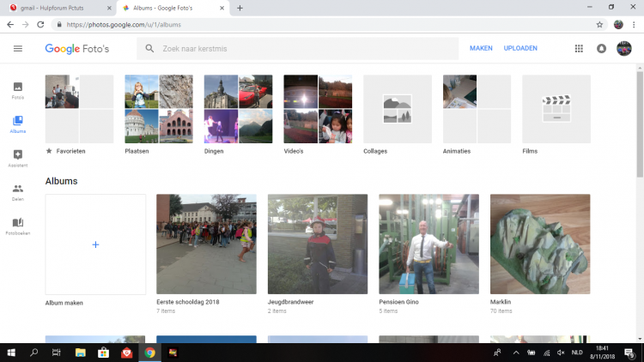The height and width of the screenshot is (362, 644).
Task: Open Delen sharing section
Action: click(x=18, y=191)
